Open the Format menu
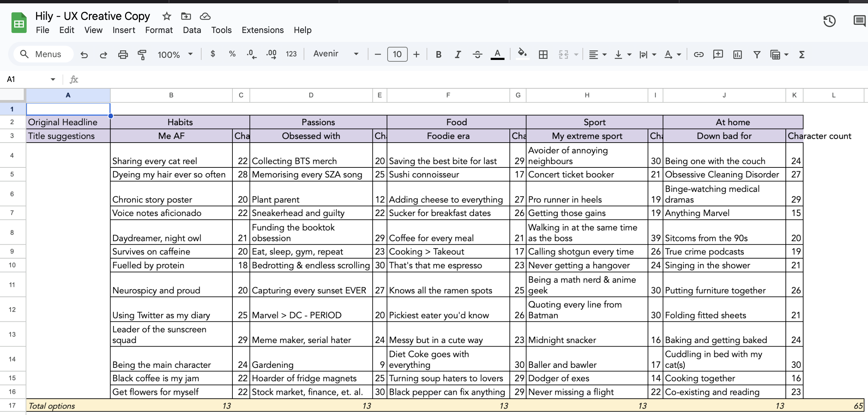Viewport: 868px width, 415px height. point(159,30)
